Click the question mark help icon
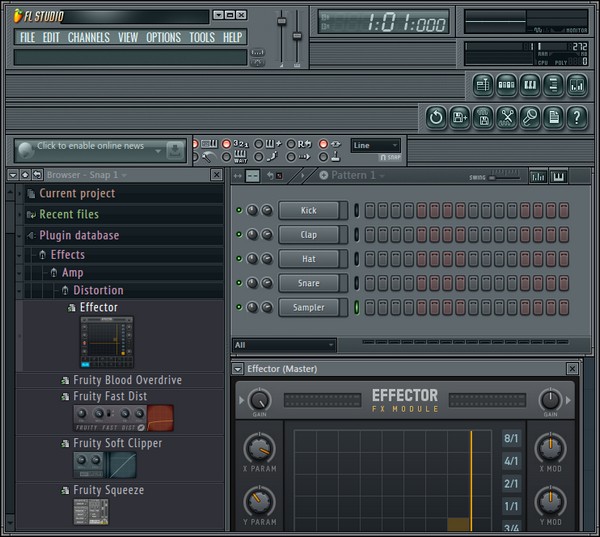This screenshot has height=537, width=600. pyautogui.click(x=576, y=118)
